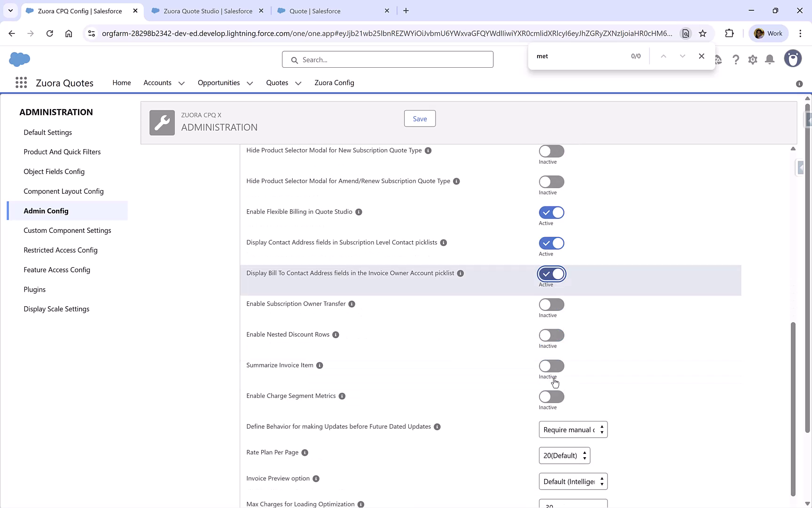812x508 pixels.
Task: Bookmark this page using the star icon
Action: [703, 33]
